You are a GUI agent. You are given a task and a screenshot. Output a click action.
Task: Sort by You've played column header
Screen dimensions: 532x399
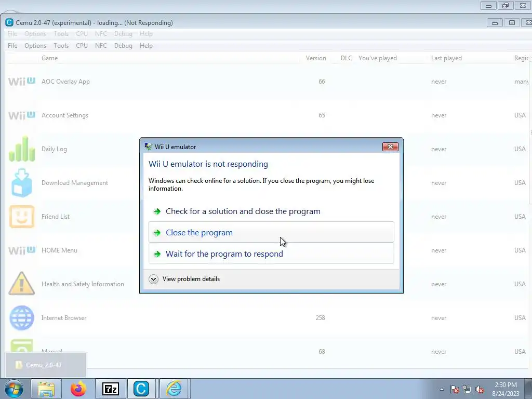click(378, 58)
